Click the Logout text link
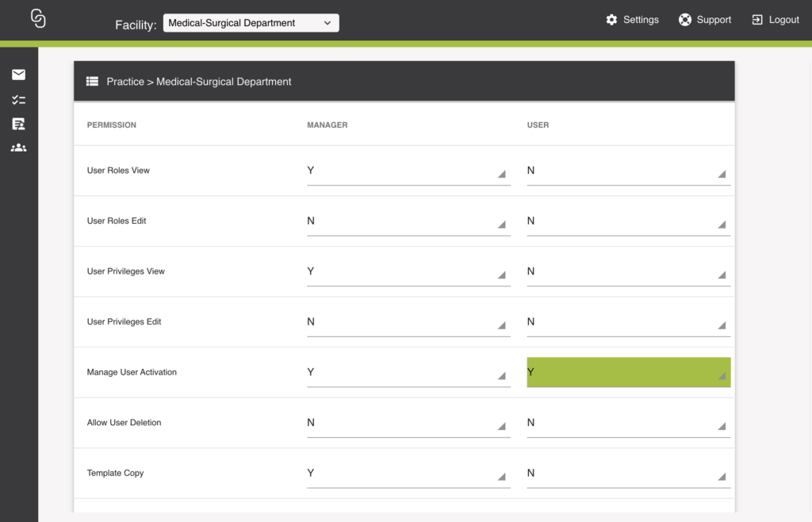Image resolution: width=812 pixels, height=522 pixels. [x=783, y=20]
